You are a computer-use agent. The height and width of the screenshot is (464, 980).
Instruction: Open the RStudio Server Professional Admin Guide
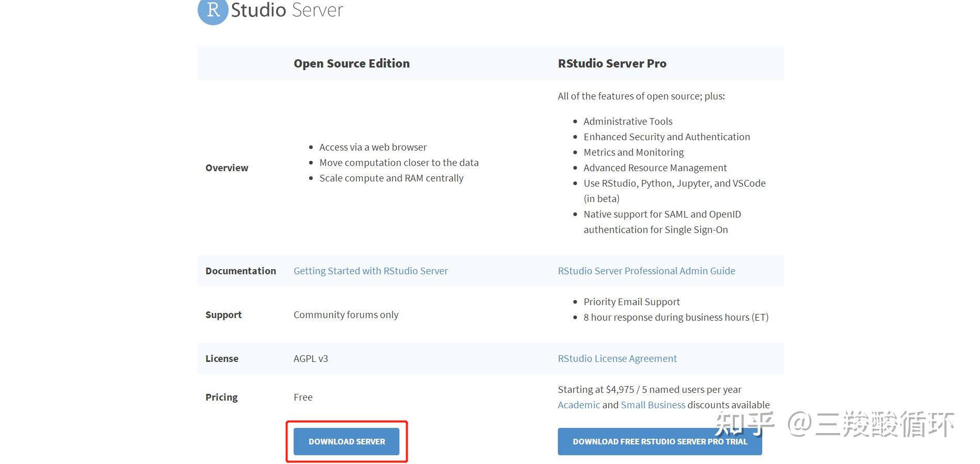(647, 271)
